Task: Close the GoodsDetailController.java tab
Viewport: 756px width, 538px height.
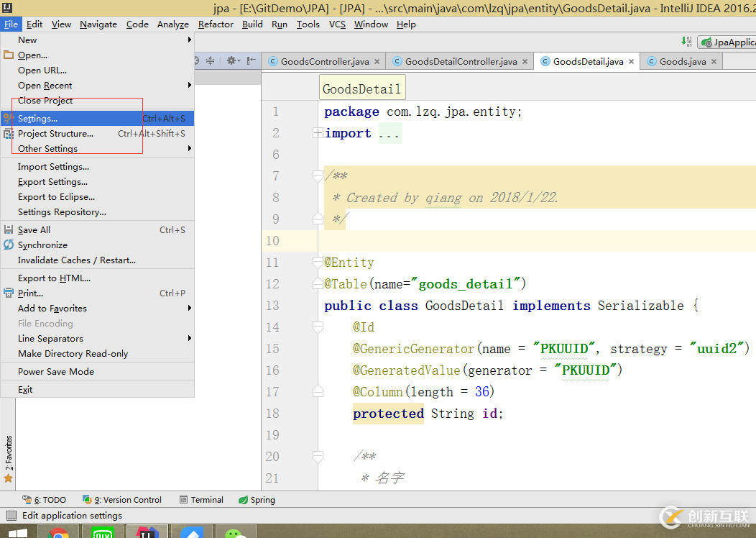Action: point(525,61)
